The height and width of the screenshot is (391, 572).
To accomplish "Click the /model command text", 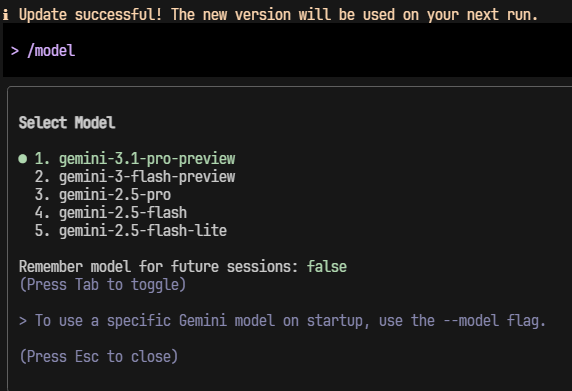I will (51, 51).
